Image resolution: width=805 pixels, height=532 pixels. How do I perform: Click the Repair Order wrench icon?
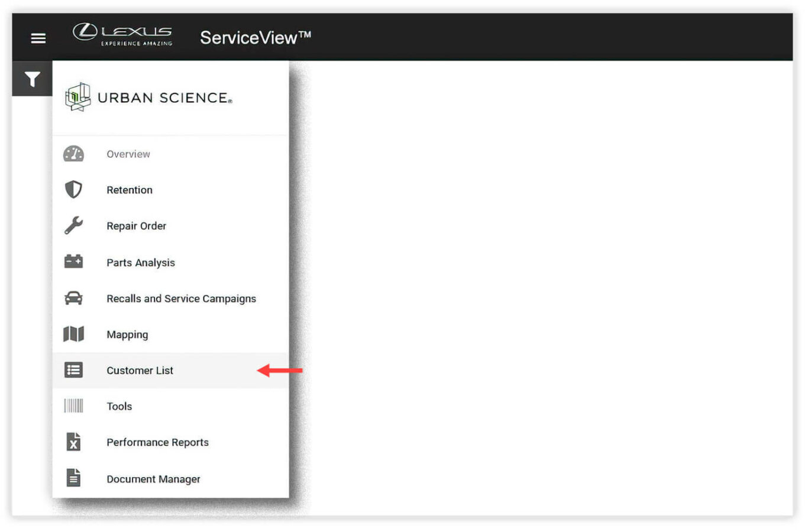73,226
